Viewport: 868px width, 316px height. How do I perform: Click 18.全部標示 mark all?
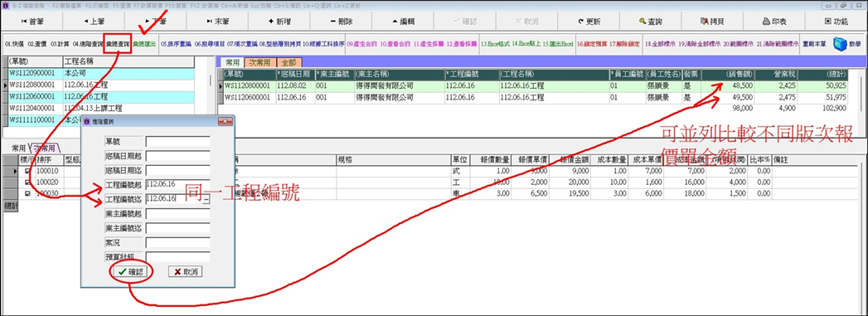pyautogui.click(x=660, y=44)
